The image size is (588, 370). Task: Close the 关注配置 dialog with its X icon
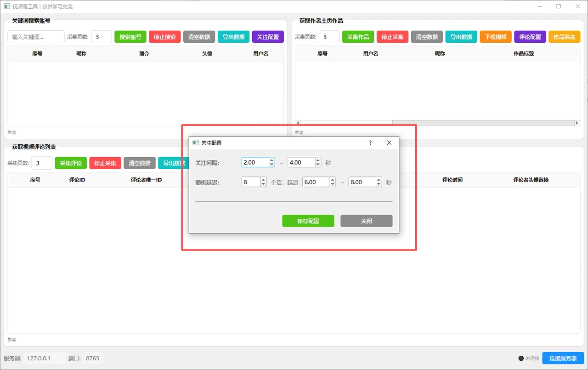389,143
